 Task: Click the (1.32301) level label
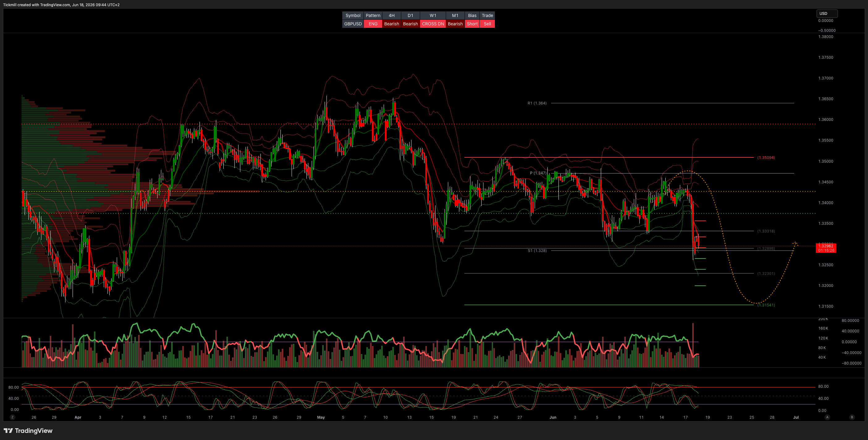(x=766, y=273)
